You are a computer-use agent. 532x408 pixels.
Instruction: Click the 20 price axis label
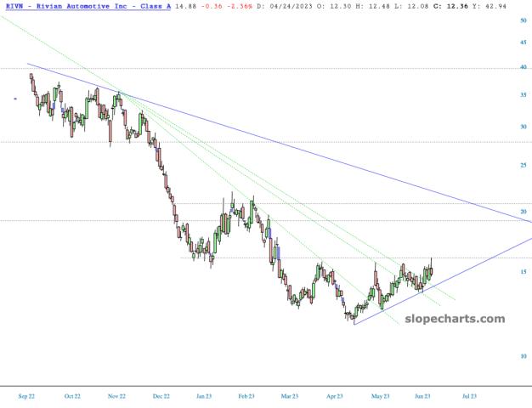point(524,212)
